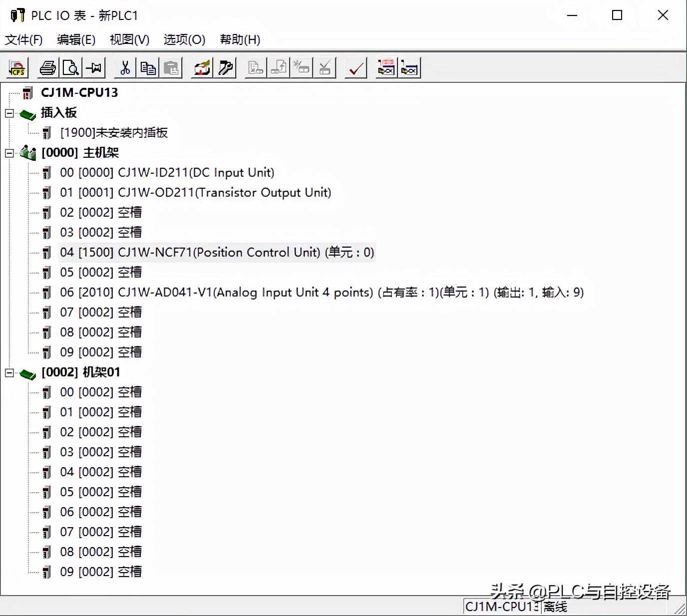Click the pin icon in toolbar
The width and height of the screenshot is (687, 616).
point(94,68)
